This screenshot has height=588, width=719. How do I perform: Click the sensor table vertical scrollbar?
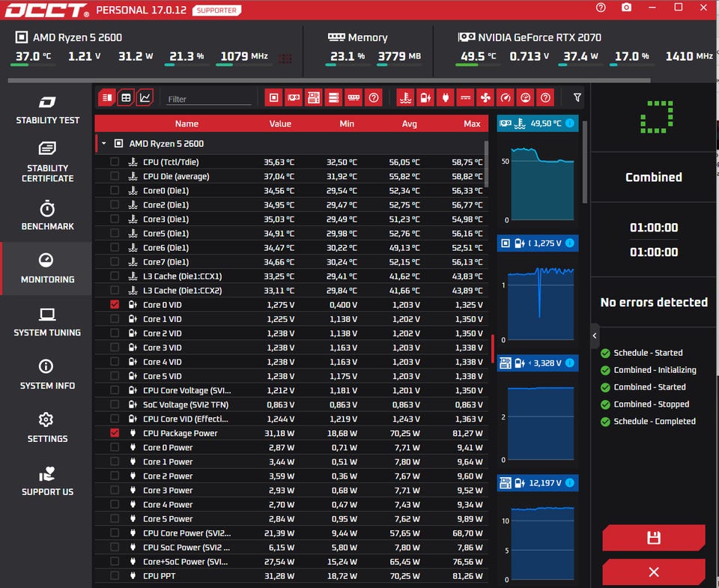486,164
